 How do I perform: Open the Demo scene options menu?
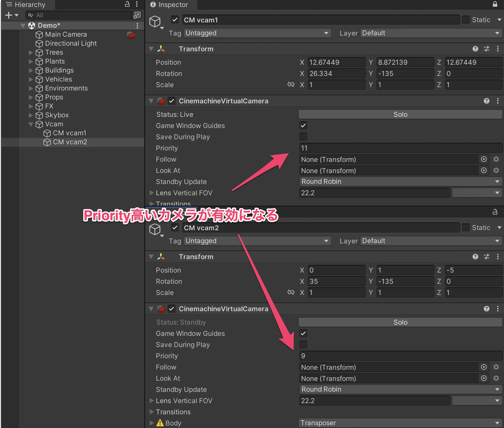point(137,25)
